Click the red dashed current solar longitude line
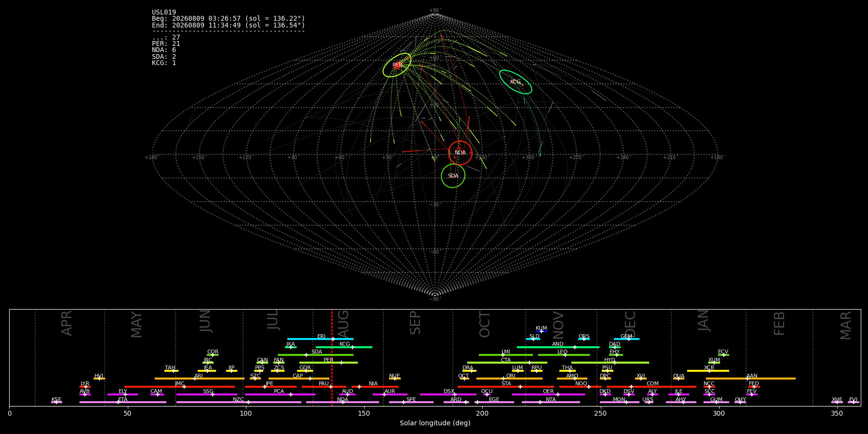The width and height of the screenshot is (868, 434). tap(332, 358)
